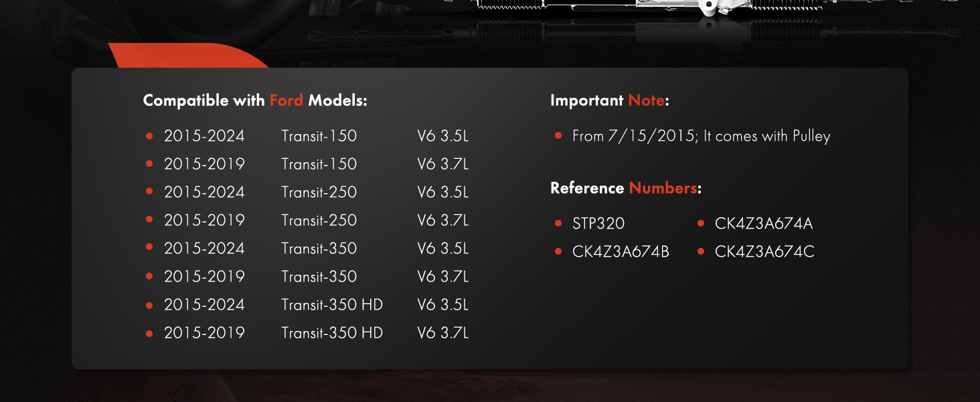This screenshot has height=402, width=980.
Task: Click the red bullet beside STP320
Action: (558, 224)
